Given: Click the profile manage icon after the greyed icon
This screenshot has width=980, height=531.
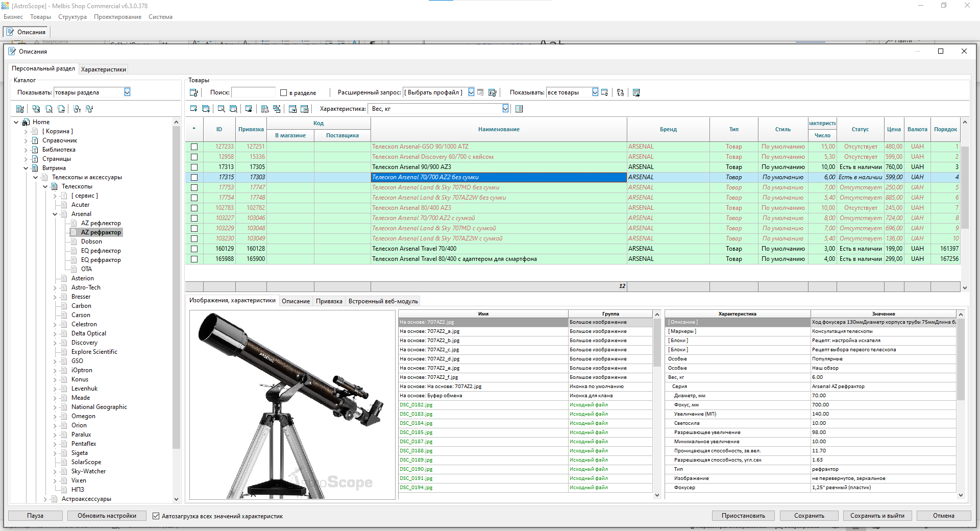Looking at the screenshot, I should click(493, 92).
